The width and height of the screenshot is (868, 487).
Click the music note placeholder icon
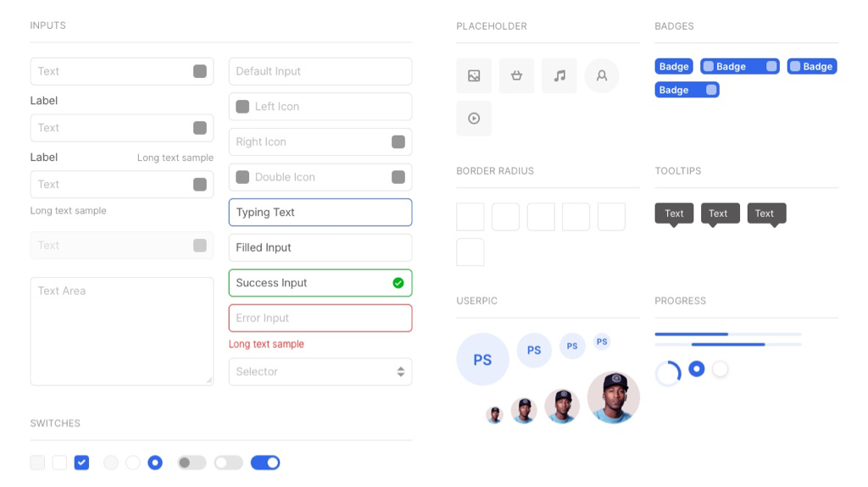559,75
